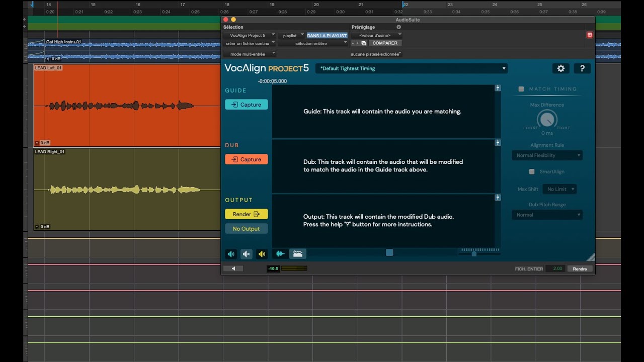Click the Préréglage circular menu icon
The width and height of the screenshot is (644, 362).
point(398,27)
